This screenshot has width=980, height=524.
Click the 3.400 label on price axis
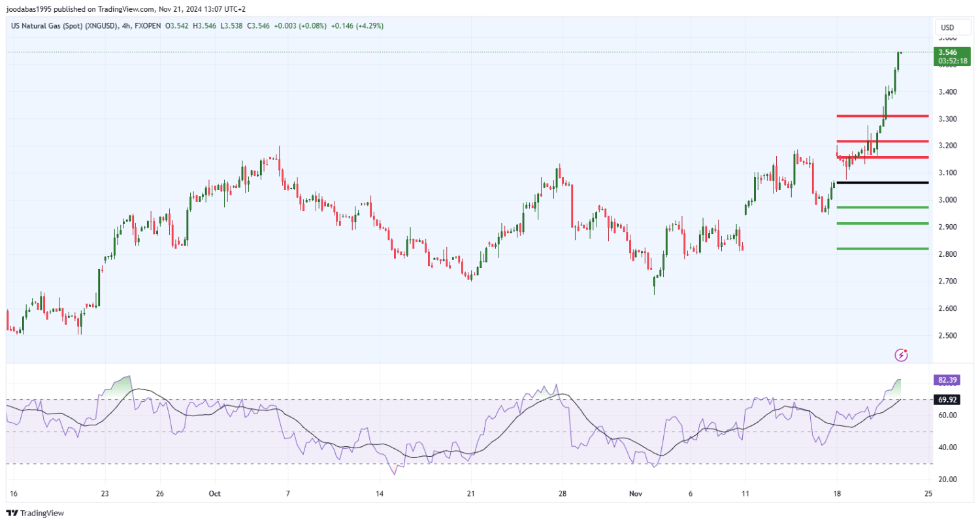point(947,92)
